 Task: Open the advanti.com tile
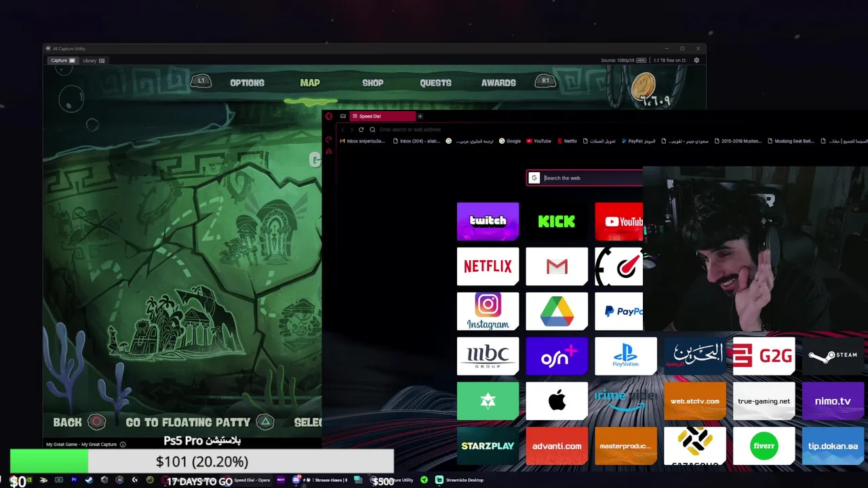556,446
